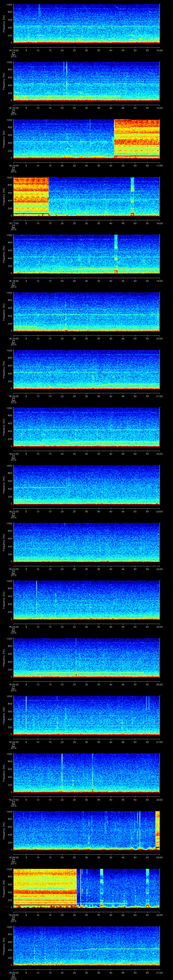Click the 18:22:00 start time label
Viewport: 173px width, 980px height.
click(13, 511)
